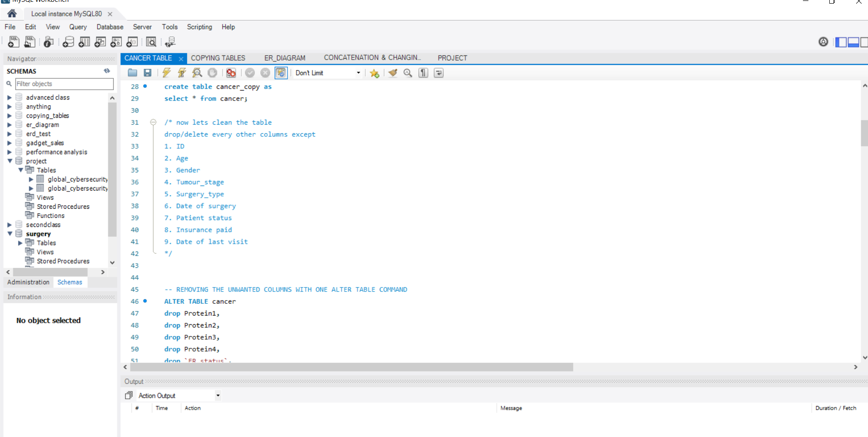Click the schema tree vertical scrollbar
Screen dimensions: 868x437
(112, 169)
